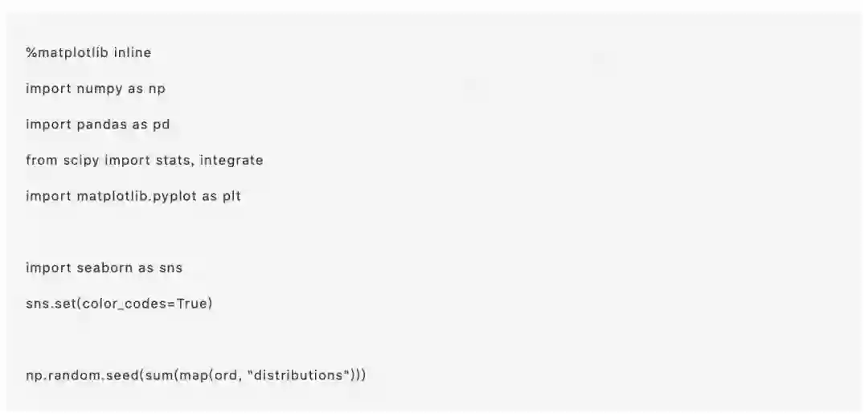Click the word 'integrate' in the scipy import

[231, 160]
